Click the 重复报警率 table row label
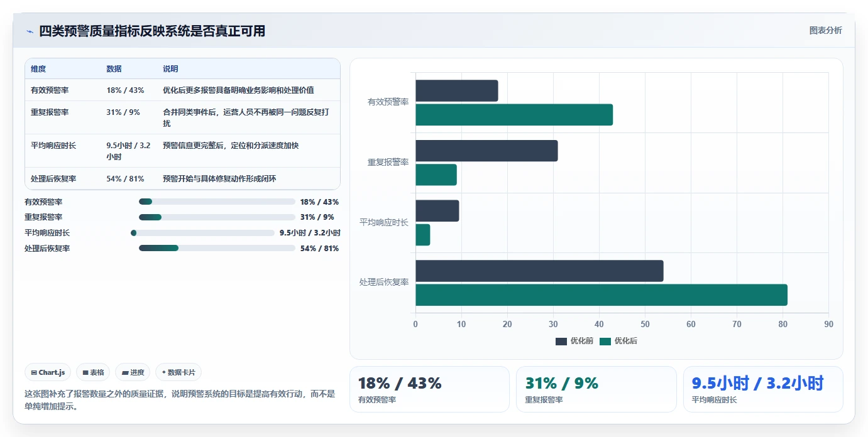868x437 pixels. [50, 112]
